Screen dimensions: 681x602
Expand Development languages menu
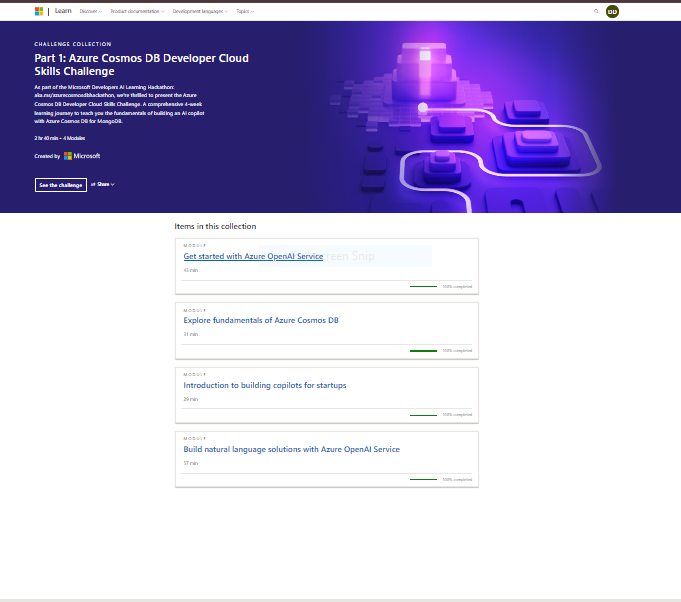200,11
